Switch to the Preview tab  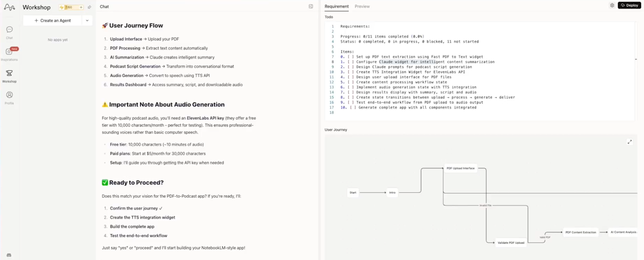(x=362, y=7)
